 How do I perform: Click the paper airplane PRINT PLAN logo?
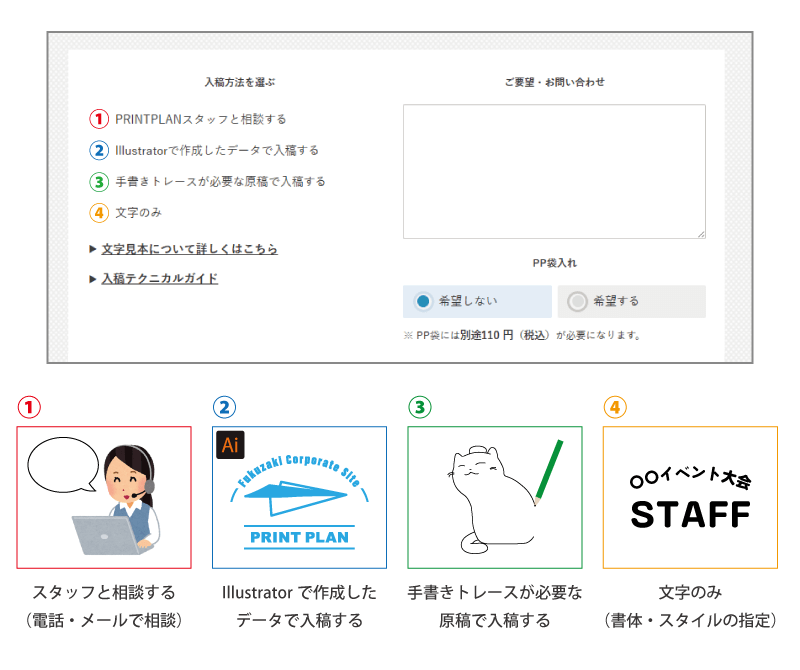(x=299, y=500)
